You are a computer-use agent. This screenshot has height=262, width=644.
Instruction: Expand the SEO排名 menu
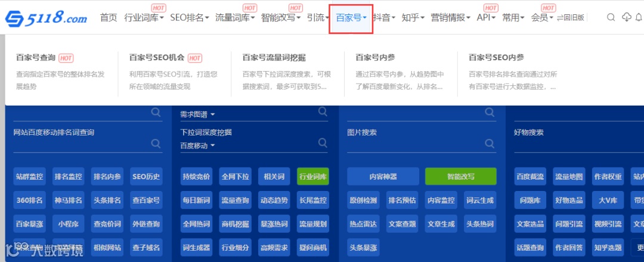pos(190,18)
